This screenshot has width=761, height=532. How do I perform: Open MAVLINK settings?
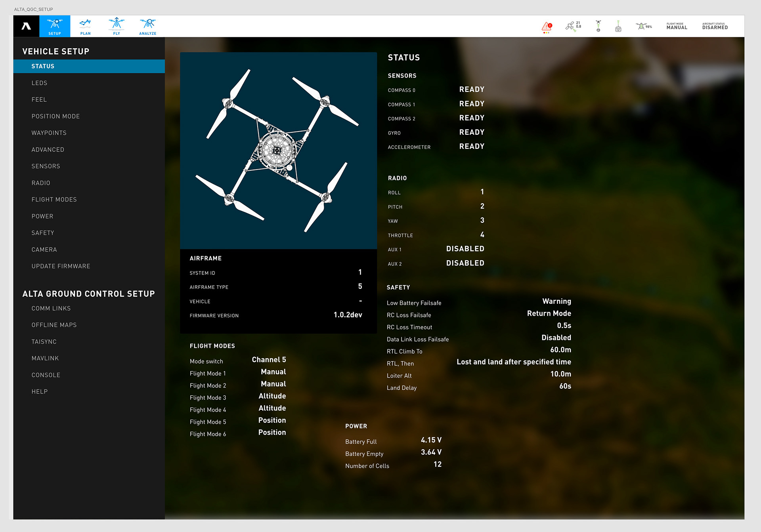pyautogui.click(x=45, y=358)
